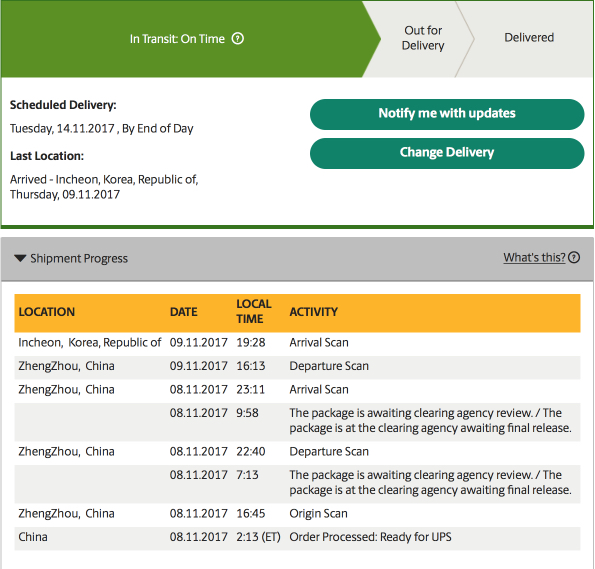Click the LOCAL TIME column header
This screenshot has height=569, width=595.
pyautogui.click(x=254, y=311)
